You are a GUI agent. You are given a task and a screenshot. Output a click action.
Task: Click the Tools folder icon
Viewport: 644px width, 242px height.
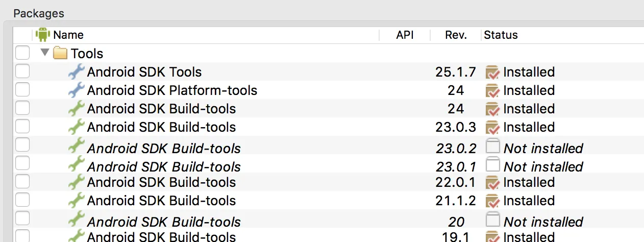61,53
